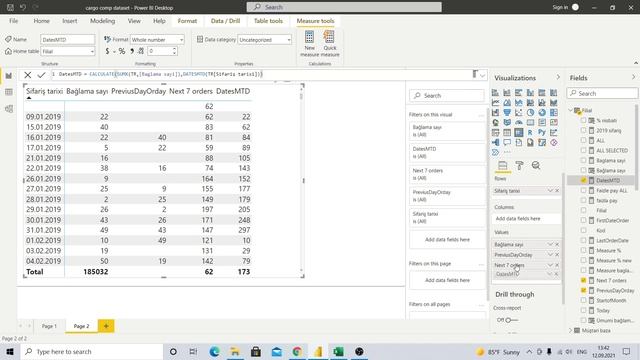Select the pie chart visualization
The width and height of the screenshot is (640, 360).
[530, 113]
